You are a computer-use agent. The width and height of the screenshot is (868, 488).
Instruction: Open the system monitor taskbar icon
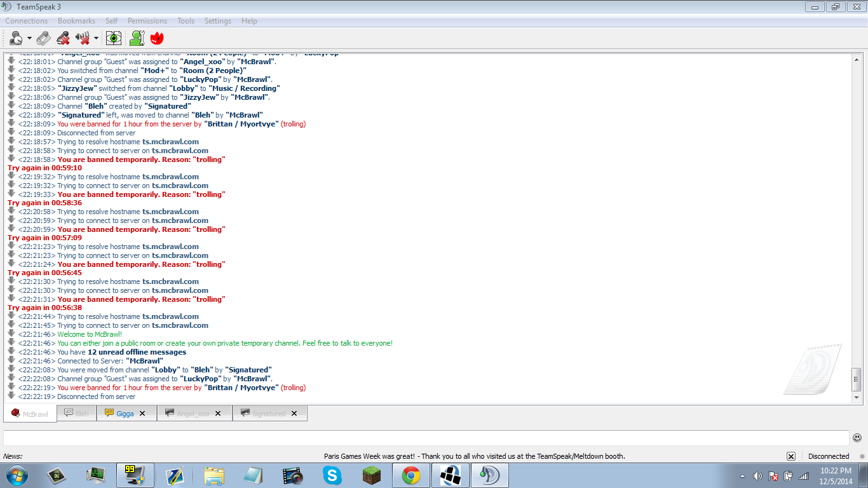tap(96, 475)
